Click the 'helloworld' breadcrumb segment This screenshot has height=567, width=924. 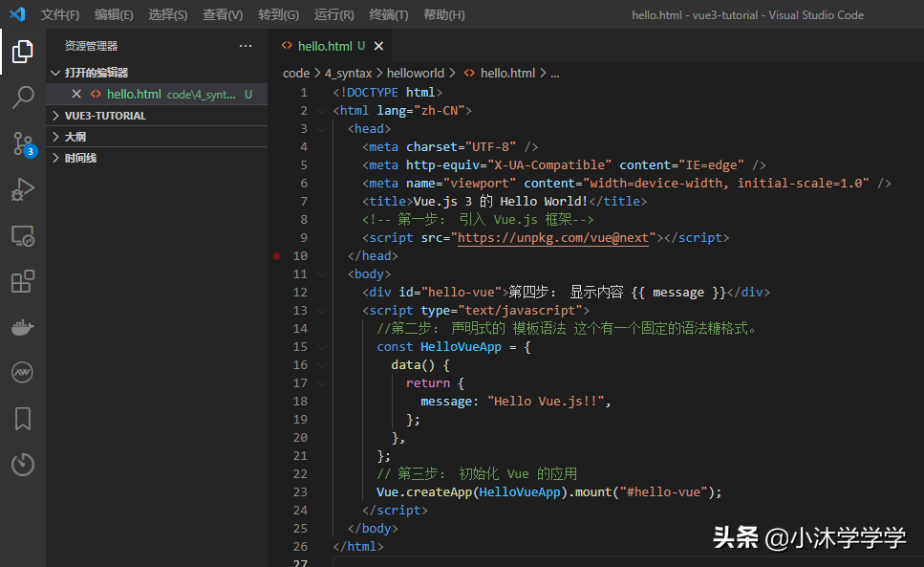(x=416, y=73)
